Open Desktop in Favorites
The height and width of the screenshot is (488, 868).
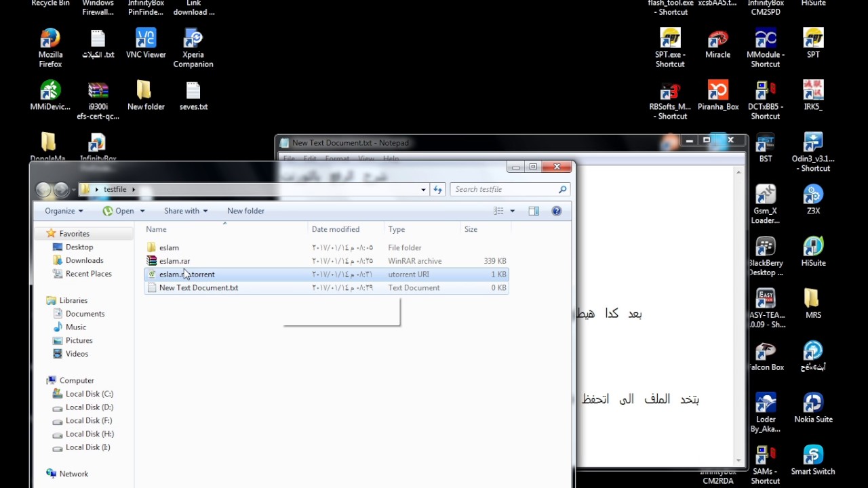pos(79,247)
